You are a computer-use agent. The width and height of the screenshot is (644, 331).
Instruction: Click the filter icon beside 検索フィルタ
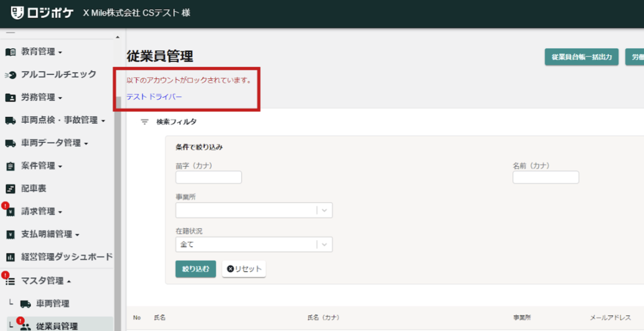tap(144, 122)
